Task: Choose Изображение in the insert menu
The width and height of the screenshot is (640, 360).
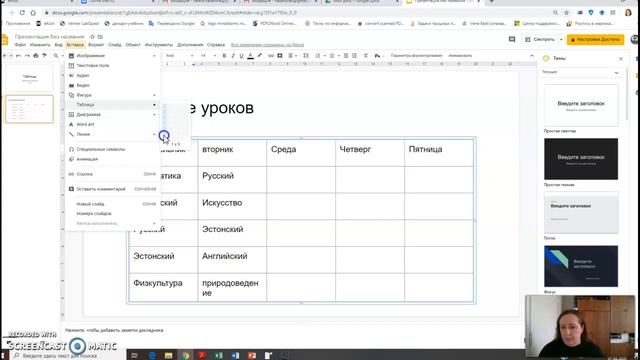Action: point(113,56)
